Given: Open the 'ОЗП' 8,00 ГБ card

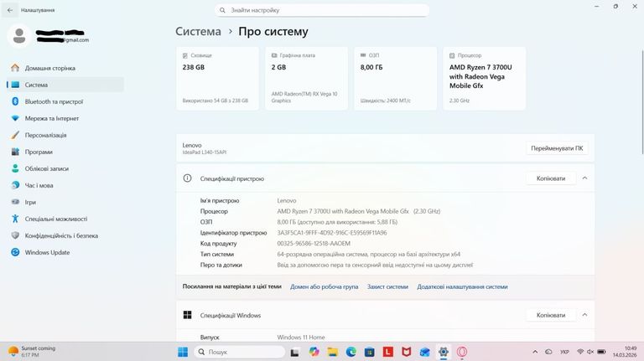Looking at the screenshot, I should coord(396,79).
